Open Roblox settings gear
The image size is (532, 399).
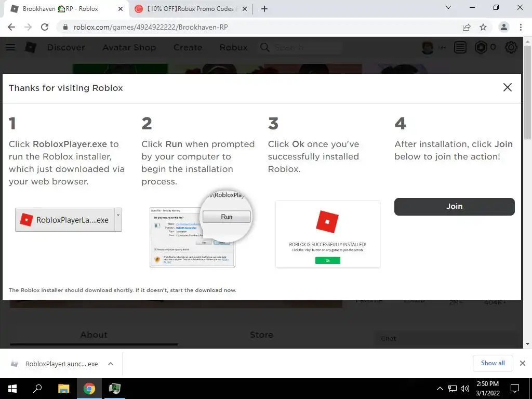(x=511, y=47)
